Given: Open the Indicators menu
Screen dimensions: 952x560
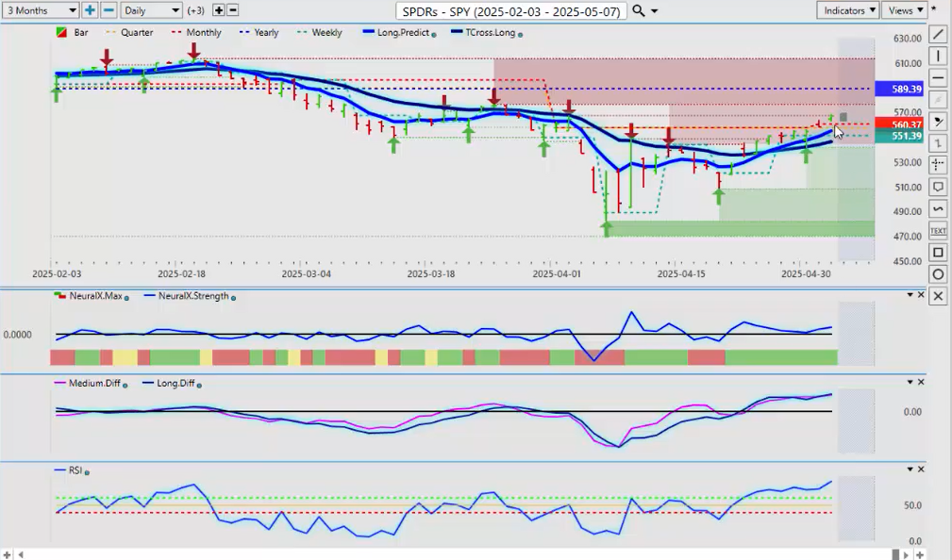Looking at the screenshot, I should 847,10.
